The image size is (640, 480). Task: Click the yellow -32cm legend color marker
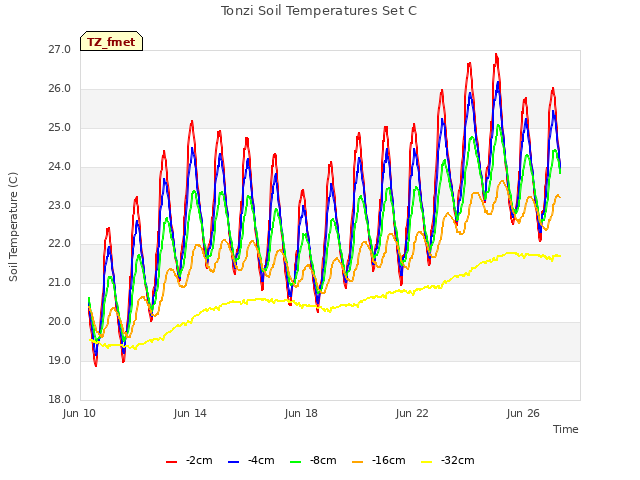point(427,462)
